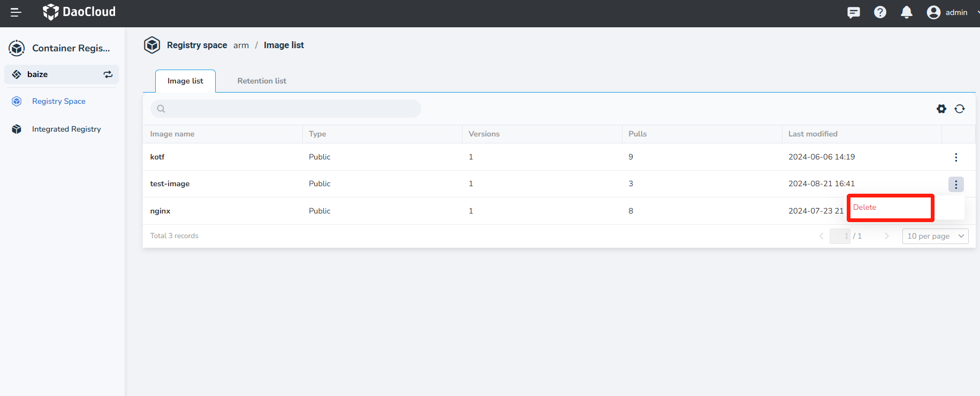
Task: Switch to the Retention list tab
Action: [x=262, y=81]
